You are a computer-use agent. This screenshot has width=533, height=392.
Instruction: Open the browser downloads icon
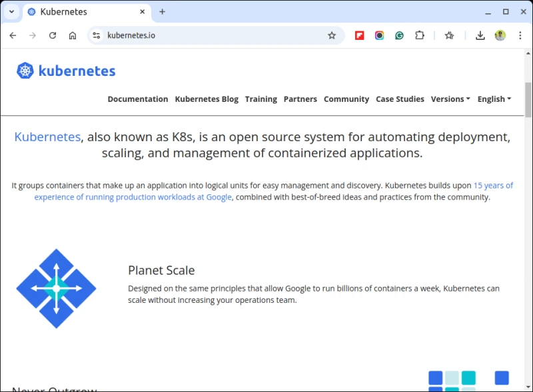pos(480,35)
